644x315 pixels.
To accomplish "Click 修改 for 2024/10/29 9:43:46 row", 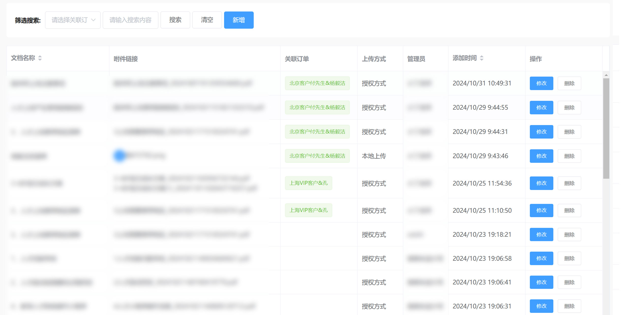I will (x=541, y=156).
